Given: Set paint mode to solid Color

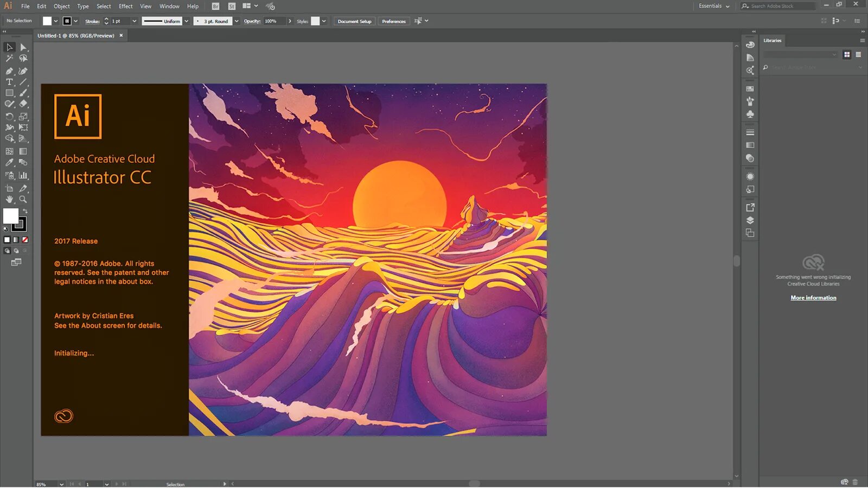Looking at the screenshot, I should coord(7,240).
